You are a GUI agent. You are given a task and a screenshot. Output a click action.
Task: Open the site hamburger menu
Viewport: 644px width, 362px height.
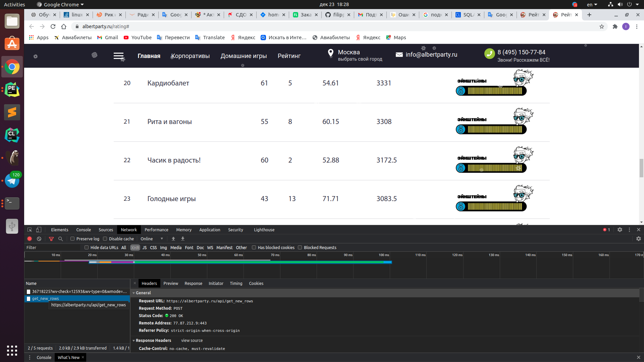coord(118,56)
